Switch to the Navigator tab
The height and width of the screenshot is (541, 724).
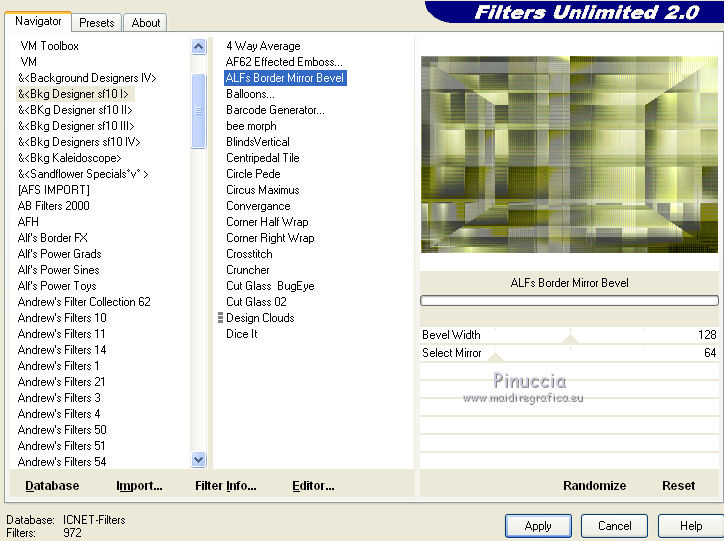tap(38, 21)
